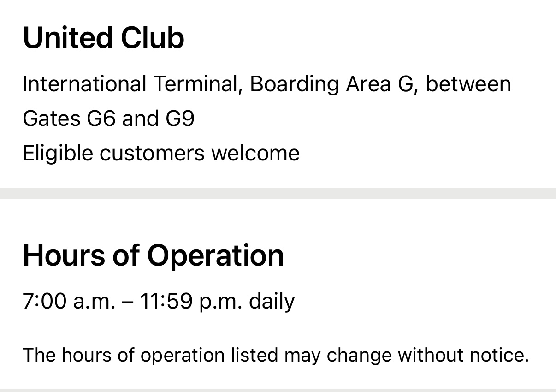
Task: Click the United Club heading
Action: coord(103,38)
